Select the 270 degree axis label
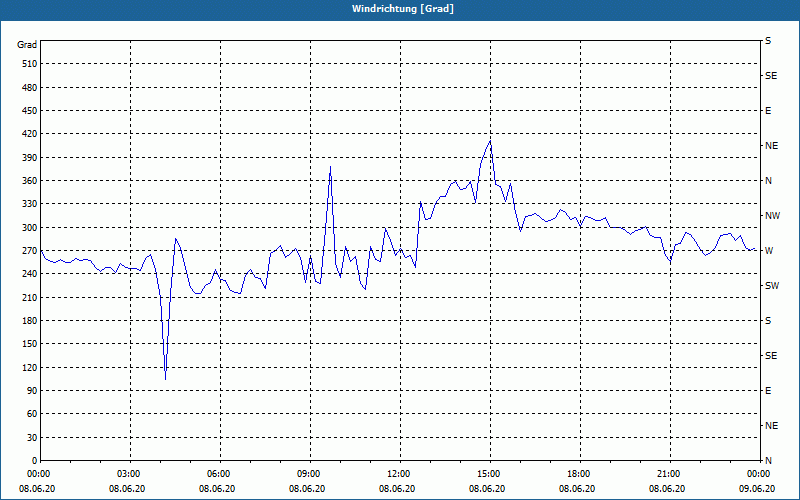 30,251
